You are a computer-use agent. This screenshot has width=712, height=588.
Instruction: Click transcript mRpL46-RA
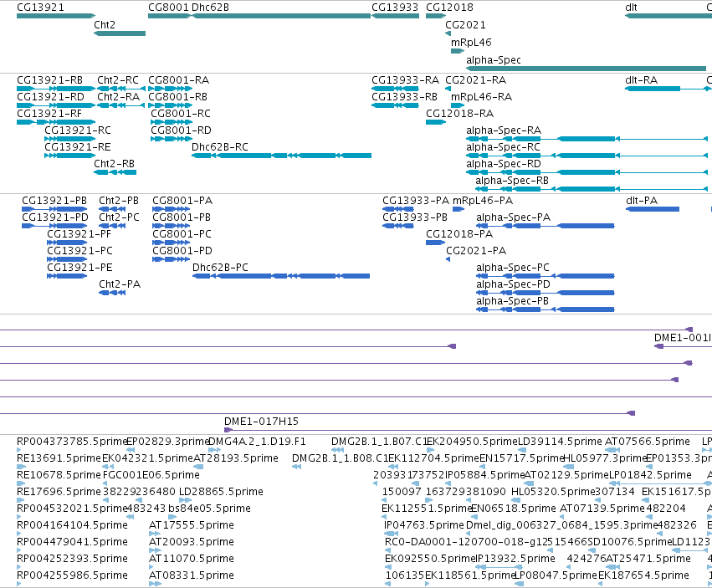tap(458, 105)
